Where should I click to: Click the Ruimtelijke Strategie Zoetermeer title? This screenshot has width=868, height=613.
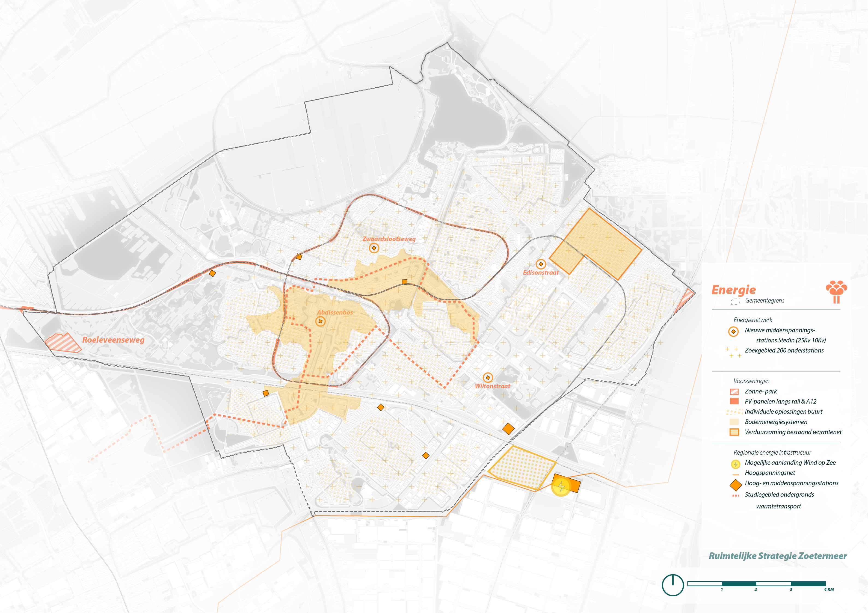click(x=778, y=556)
